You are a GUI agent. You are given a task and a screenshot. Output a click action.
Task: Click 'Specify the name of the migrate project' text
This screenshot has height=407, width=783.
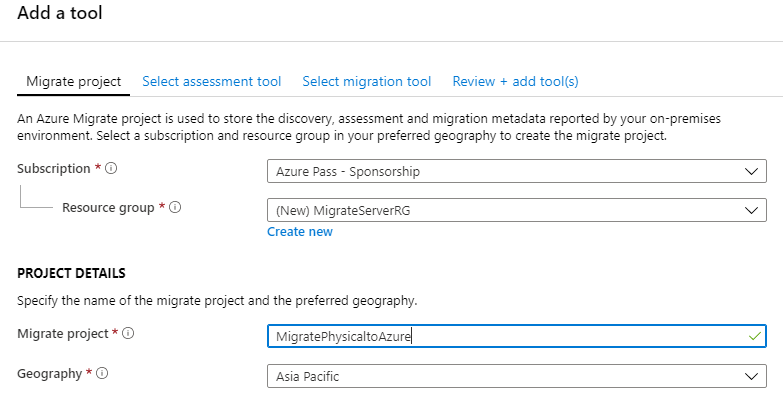click(217, 301)
